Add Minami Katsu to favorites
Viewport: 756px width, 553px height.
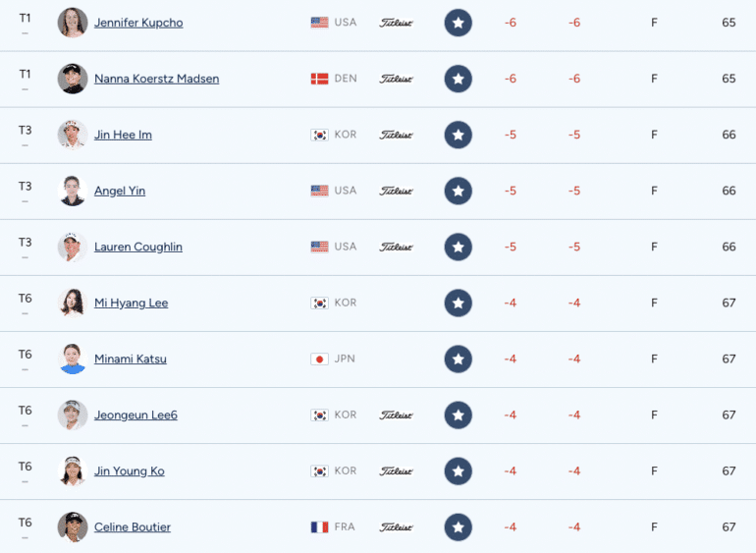coord(459,359)
